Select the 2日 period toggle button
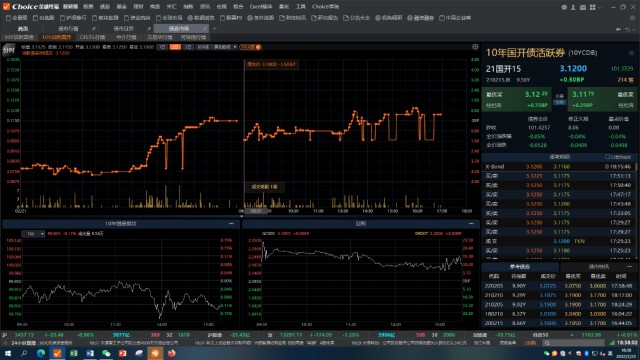This screenshot has width=640, height=360. [175, 47]
